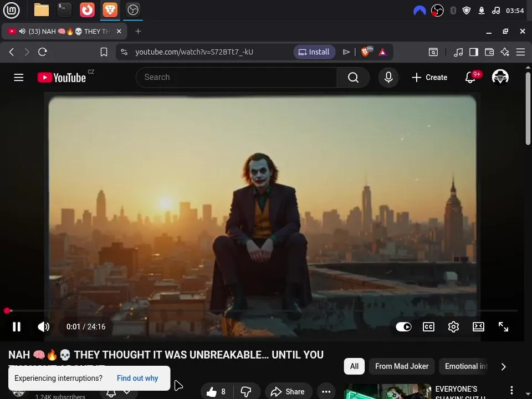Click the search magnifier button
The image size is (532, 399).
[353, 78]
